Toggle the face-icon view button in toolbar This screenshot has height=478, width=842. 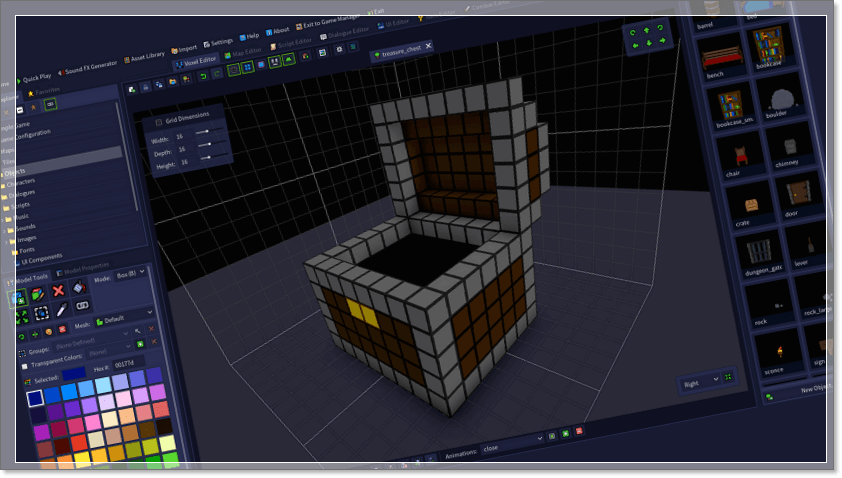[x=274, y=62]
